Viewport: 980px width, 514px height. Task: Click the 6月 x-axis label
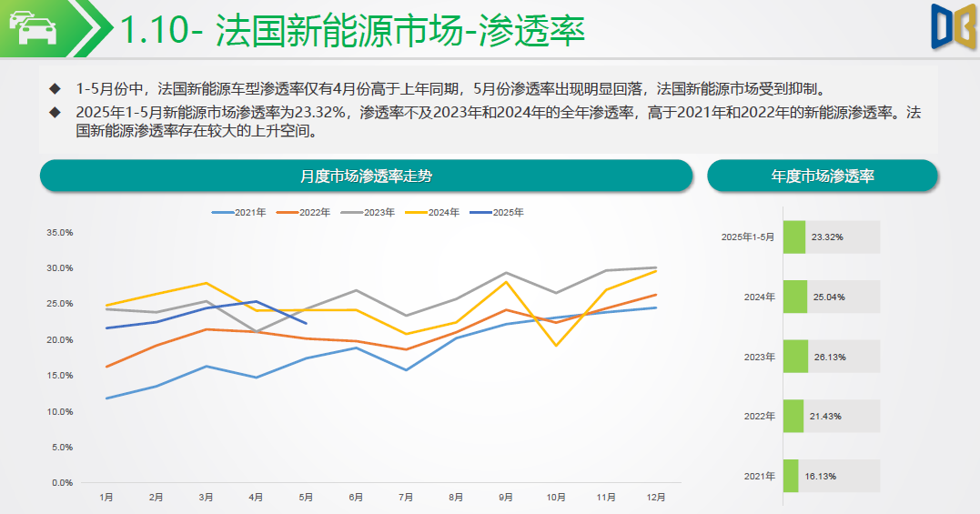coord(356,497)
